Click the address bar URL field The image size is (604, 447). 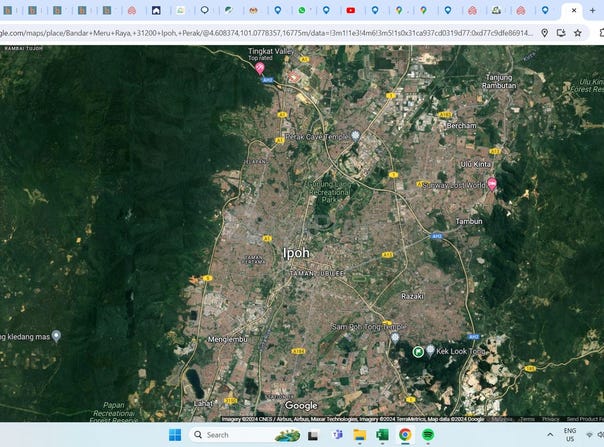pyautogui.click(x=267, y=33)
